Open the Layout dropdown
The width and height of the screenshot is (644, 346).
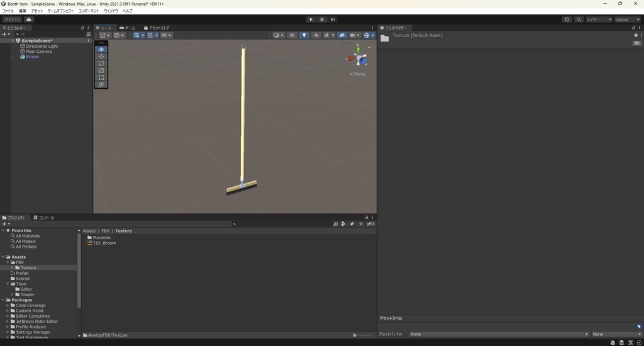[627, 20]
